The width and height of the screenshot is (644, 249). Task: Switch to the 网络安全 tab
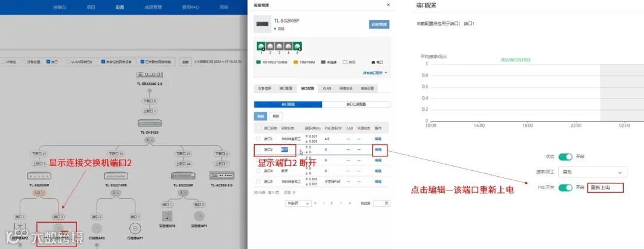346,88
